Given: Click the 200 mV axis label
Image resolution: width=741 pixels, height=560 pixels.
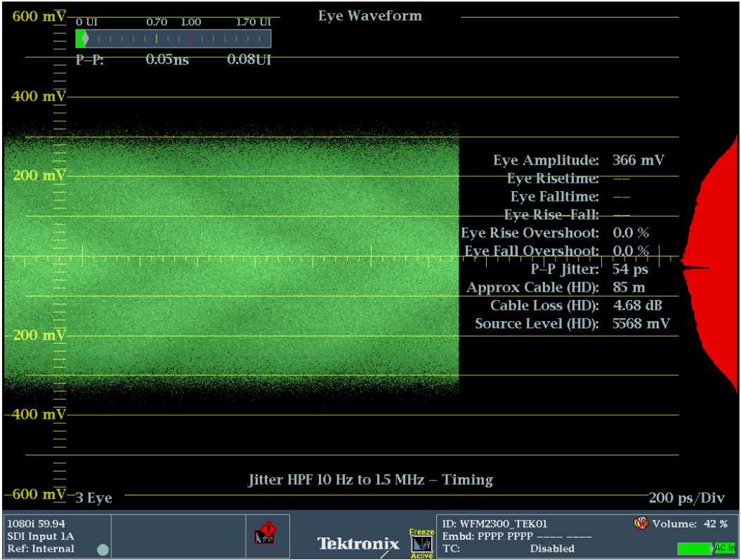Looking at the screenshot, I should pos(39,176).
